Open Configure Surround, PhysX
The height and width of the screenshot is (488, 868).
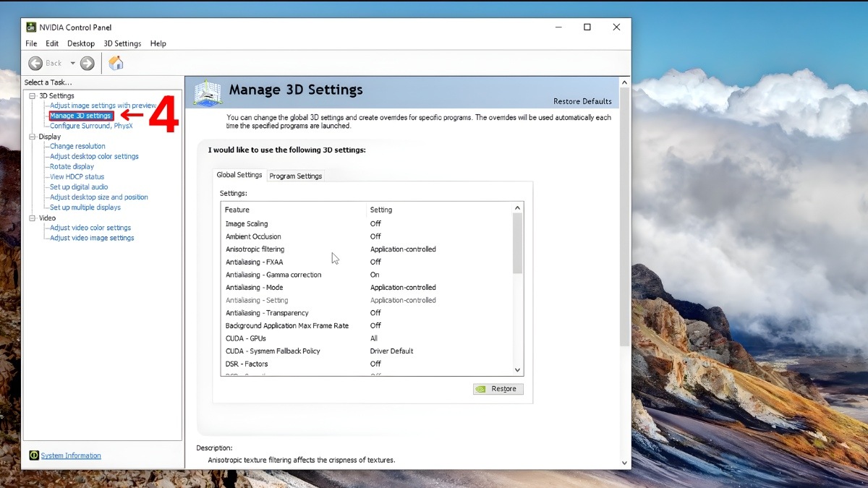[x=91, y=126]
